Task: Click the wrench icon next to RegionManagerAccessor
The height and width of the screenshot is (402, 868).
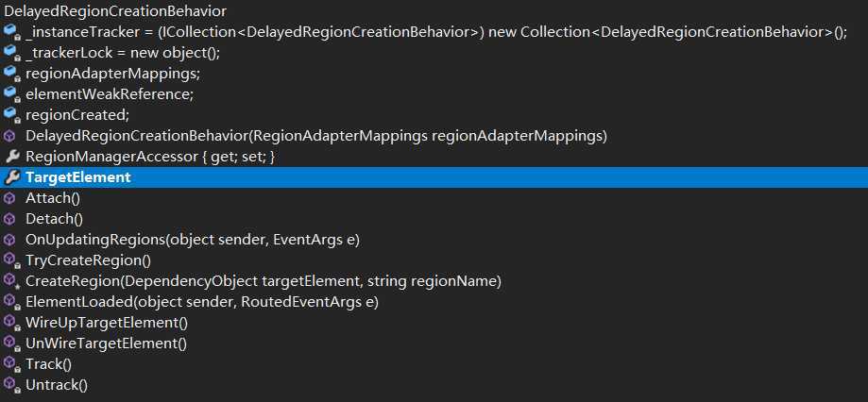Action: (11, 157)
